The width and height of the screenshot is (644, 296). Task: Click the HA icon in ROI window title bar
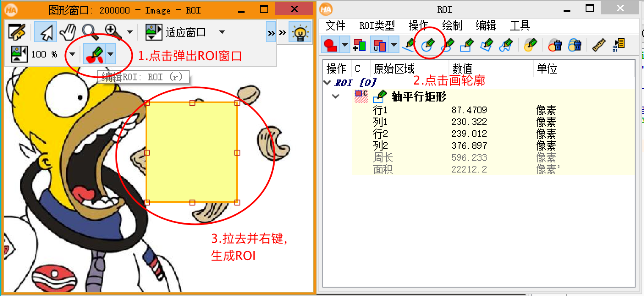[x=326, y=10]
